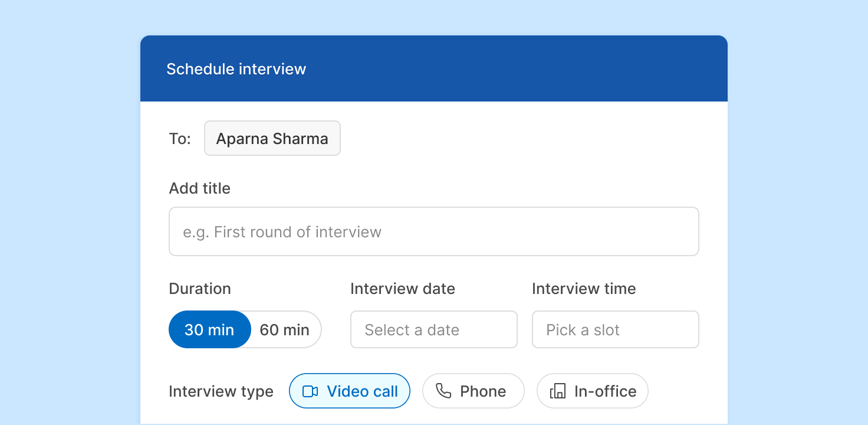Viewport: 868px width, 425px height.
Task: Select the 60 min duration option
Action: (285, 329)
